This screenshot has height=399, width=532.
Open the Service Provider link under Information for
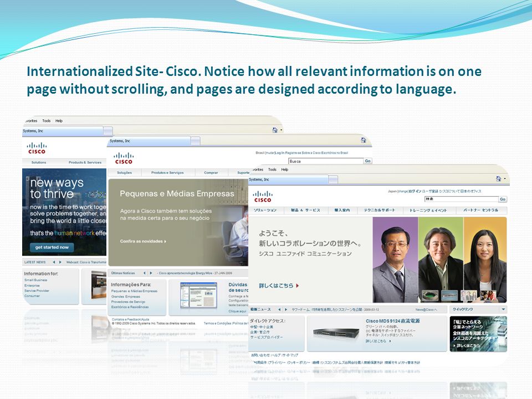(37, 291)
